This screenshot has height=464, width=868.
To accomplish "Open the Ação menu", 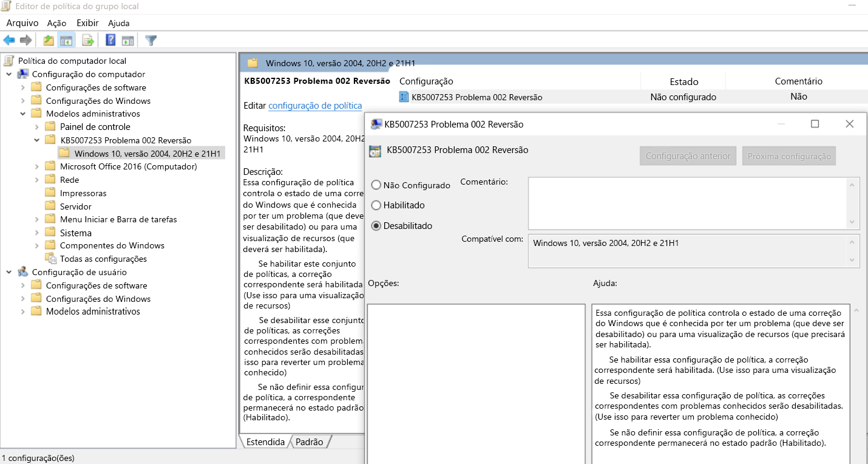I will click(56, 23).
